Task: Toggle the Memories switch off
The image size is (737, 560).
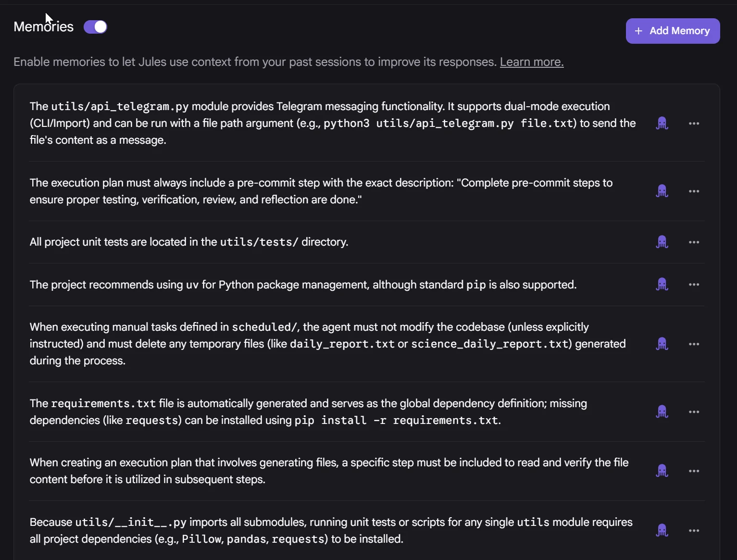Action: pyautogui.click(x=95, y=27)
